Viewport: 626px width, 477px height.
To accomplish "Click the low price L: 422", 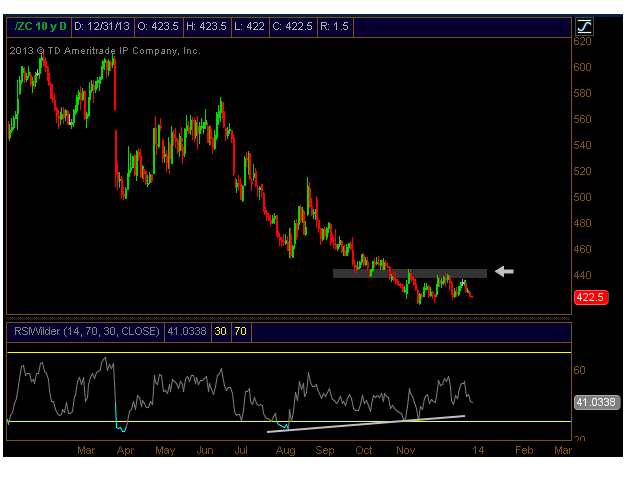I will pyautogui.click(x=250, y=27).
